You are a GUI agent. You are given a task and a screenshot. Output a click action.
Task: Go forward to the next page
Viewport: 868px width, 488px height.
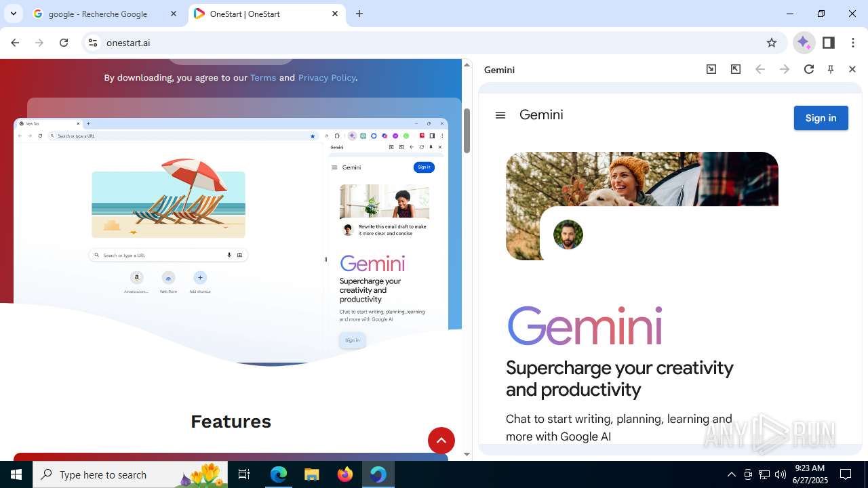[x=39, y=43]
